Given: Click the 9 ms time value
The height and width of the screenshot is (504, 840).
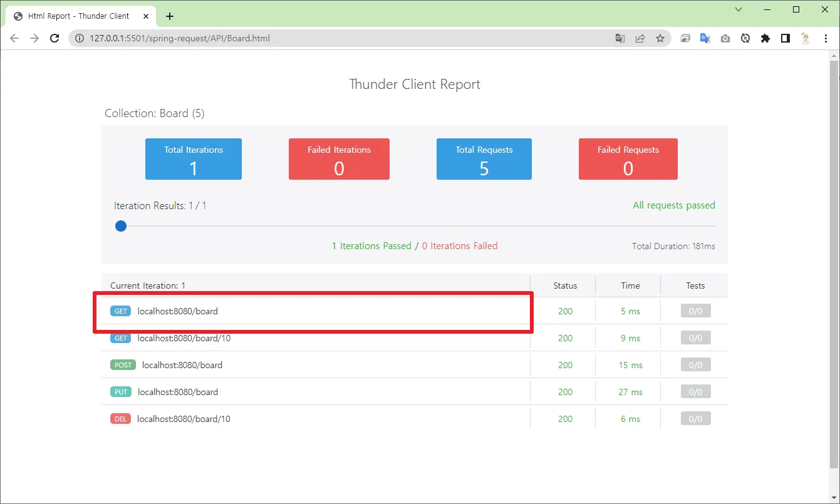Looking at the screenshot, I should [x=630, y=338].
